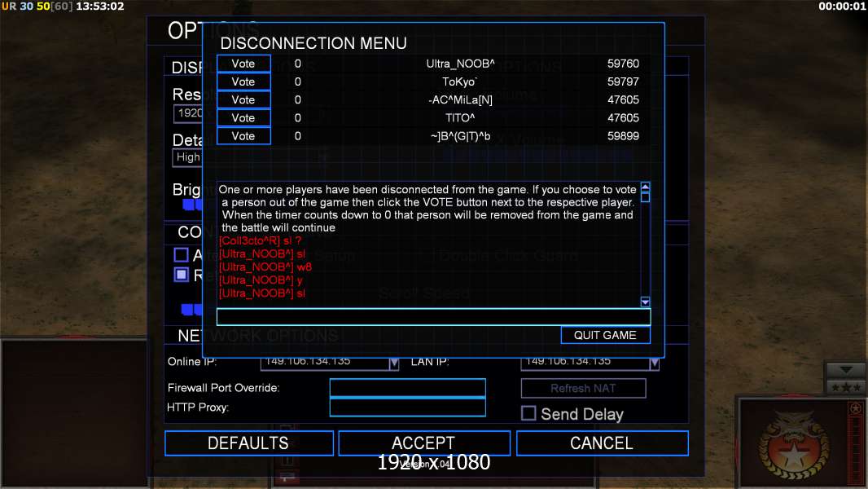Click the chat input field
The image size is (868, 489).
click(433, 317)
